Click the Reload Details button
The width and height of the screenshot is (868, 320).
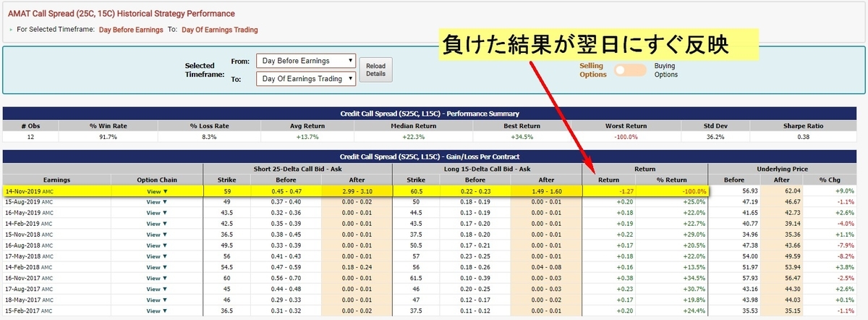tap(376, 70)
